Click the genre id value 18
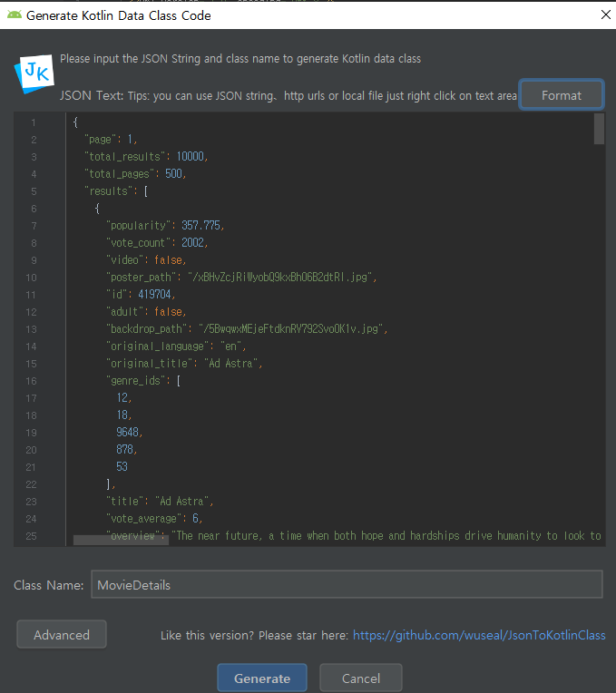Screen dimensions: 616x693 pyautogui.click(x=122, y=415)
